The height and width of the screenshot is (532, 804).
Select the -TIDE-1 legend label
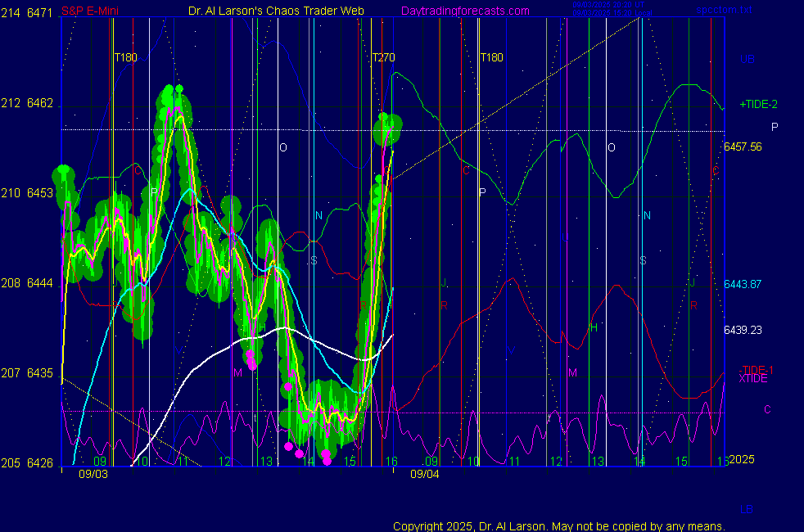757,370
